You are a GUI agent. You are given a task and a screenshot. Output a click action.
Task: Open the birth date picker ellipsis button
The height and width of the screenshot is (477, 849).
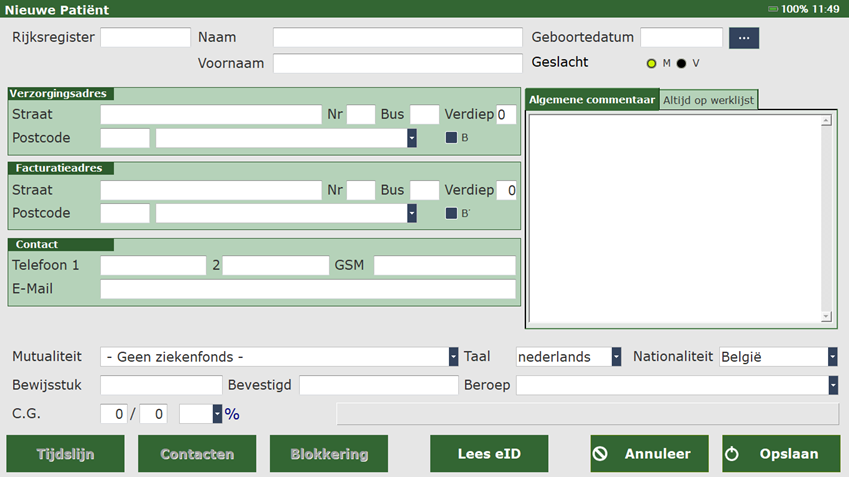coord(744,38)
